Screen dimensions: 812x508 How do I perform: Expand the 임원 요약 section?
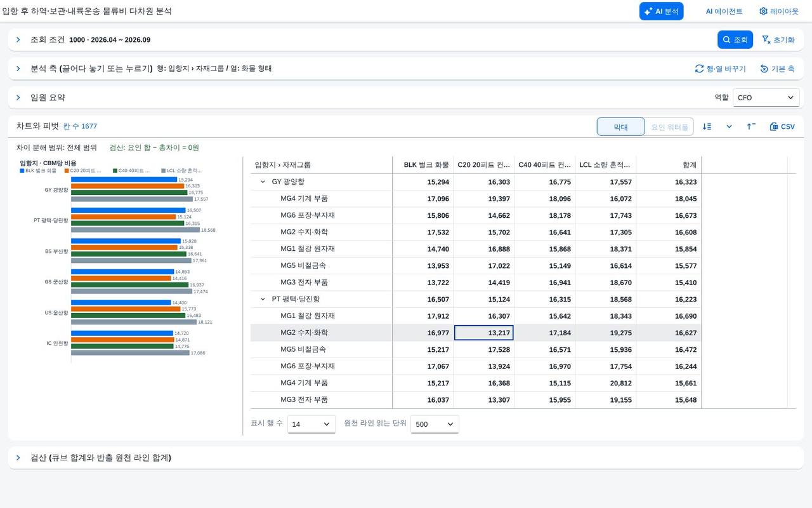click(x=18, y=97)
